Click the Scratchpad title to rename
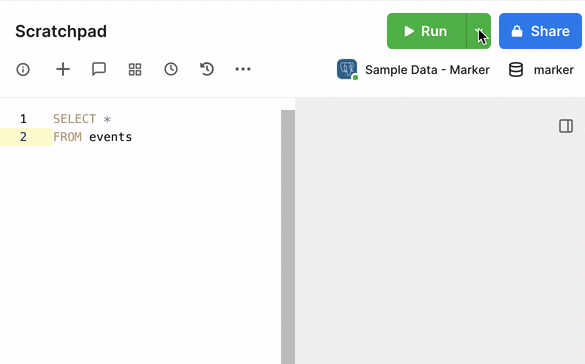585x364 pixels. coord(61,31)
